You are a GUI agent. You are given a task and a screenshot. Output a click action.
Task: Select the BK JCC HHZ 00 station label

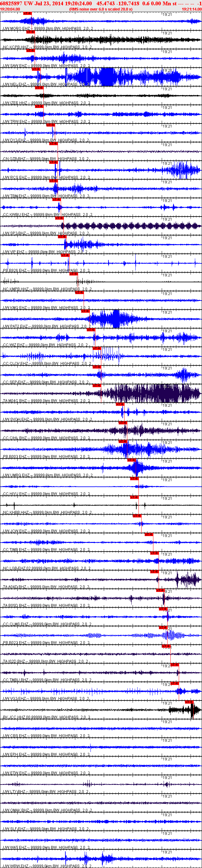[x=46, y=717]
